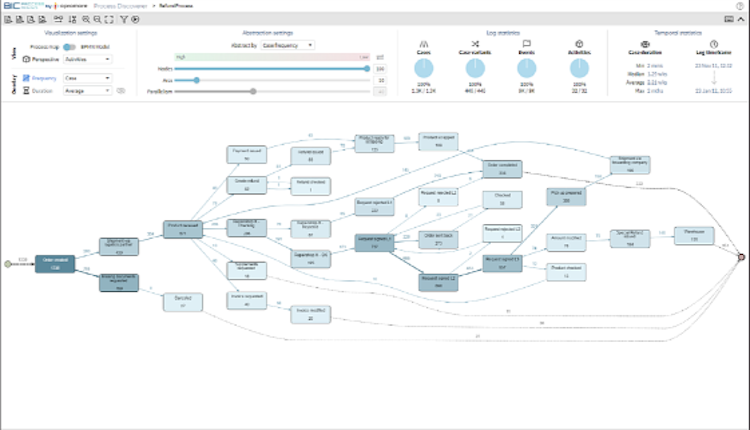Screen dimensions: 750x430
Task: Select the Order created node
Action: tap(55, 264)
